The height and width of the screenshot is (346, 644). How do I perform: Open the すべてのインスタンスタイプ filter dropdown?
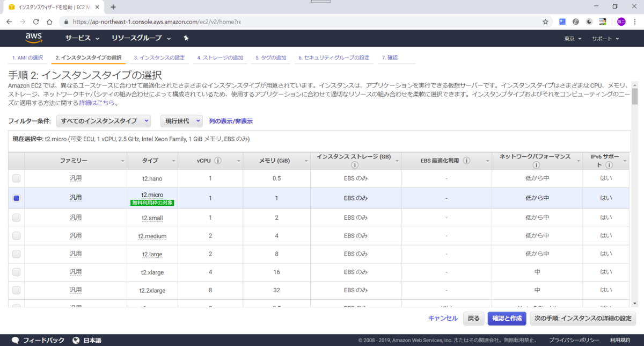click(104, 121)
